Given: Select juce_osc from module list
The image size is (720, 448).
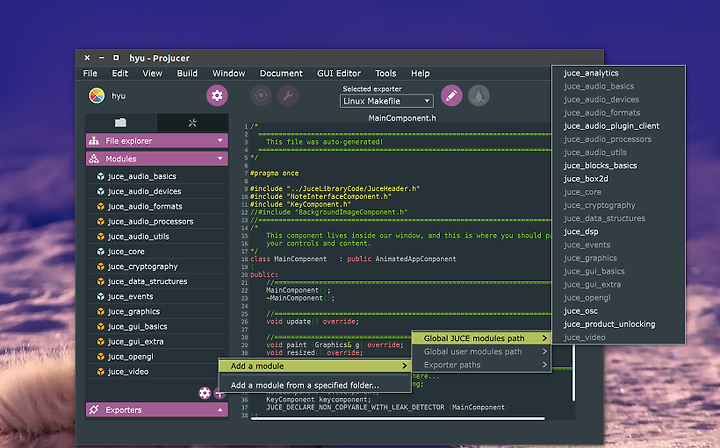Looking at the screenshot, I should point(619,311).
